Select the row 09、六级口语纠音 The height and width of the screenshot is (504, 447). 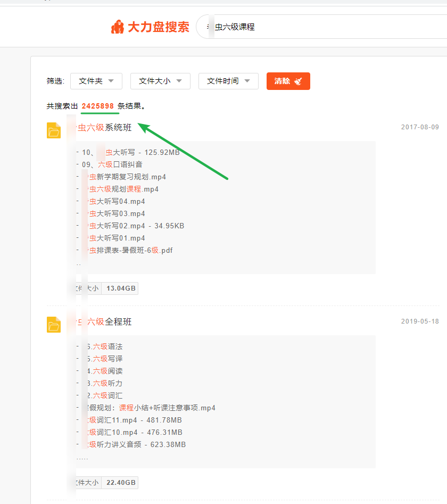pos(112,164)
